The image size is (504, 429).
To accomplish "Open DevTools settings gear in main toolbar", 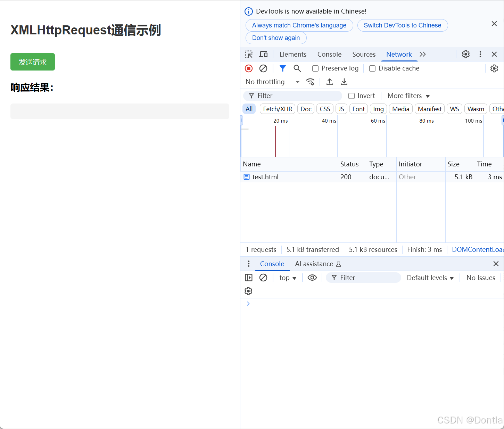I will (466, 54).
